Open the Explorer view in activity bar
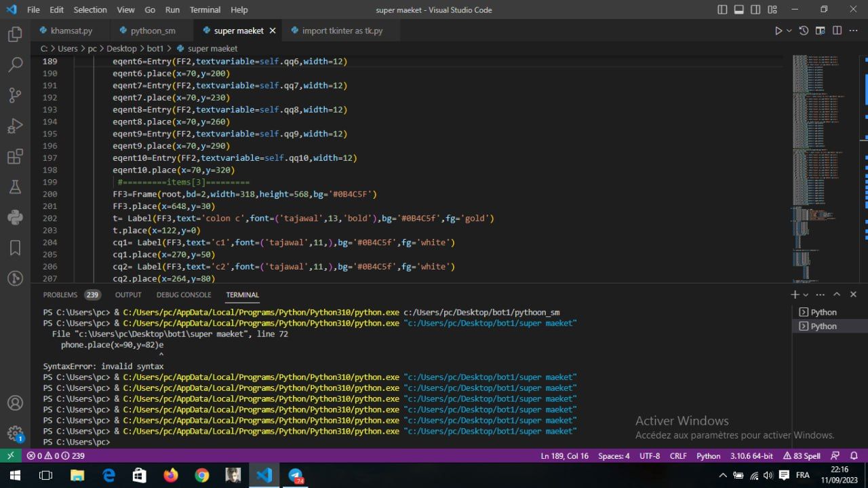This screenshot has height=488, width=868. 15,34
